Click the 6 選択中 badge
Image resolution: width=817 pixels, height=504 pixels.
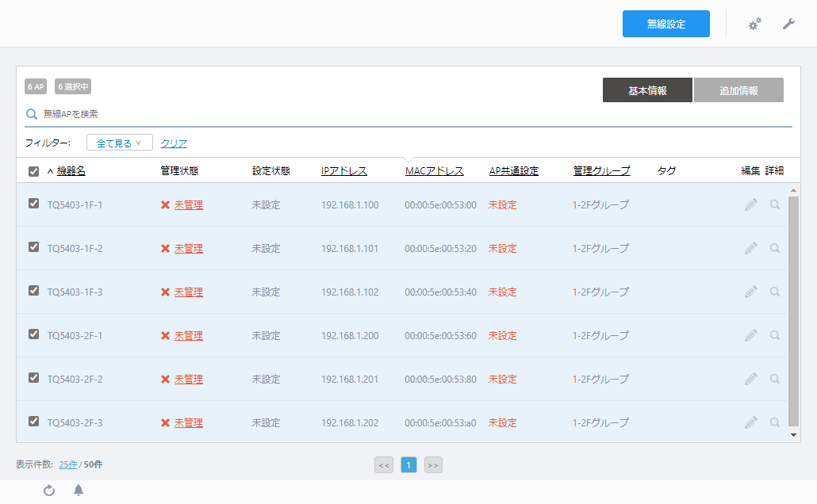pyautogui.click(x=73, y=86)
